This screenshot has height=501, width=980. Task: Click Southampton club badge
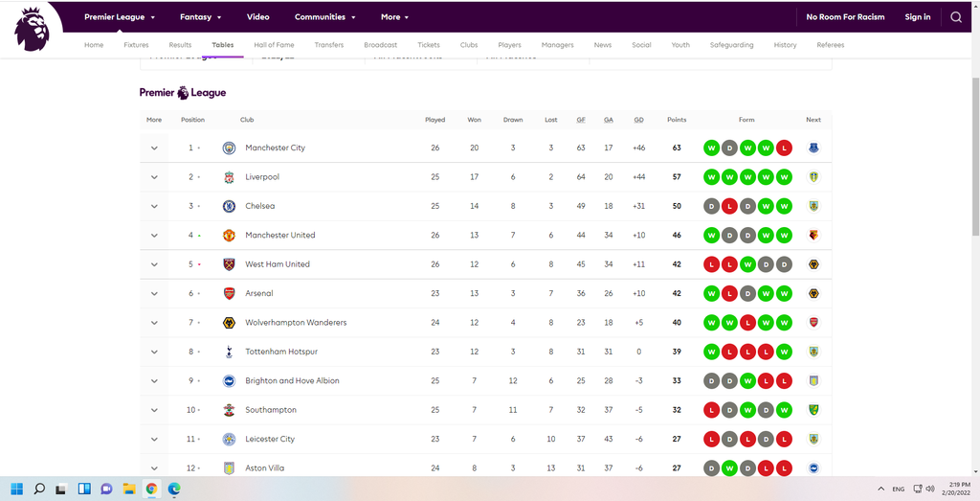[x=230, y=410]
